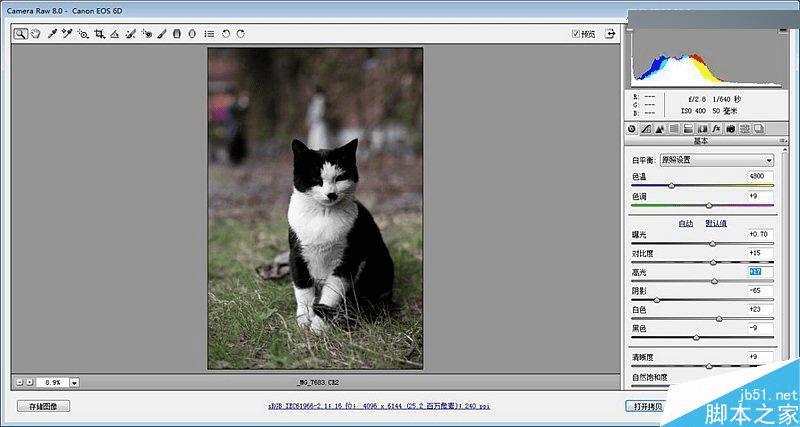The height and width of the screenshot is (427, 800).
Task: Open the Presets panel tab
Action: click(745, 129)
